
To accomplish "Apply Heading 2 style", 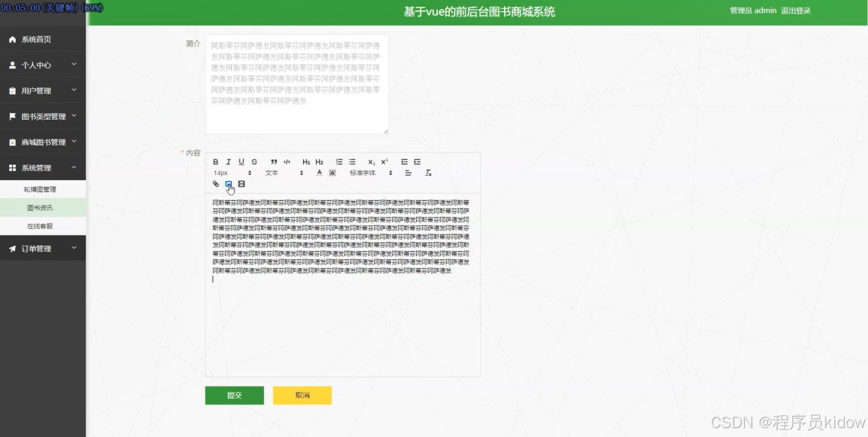I will pos(319,162).
